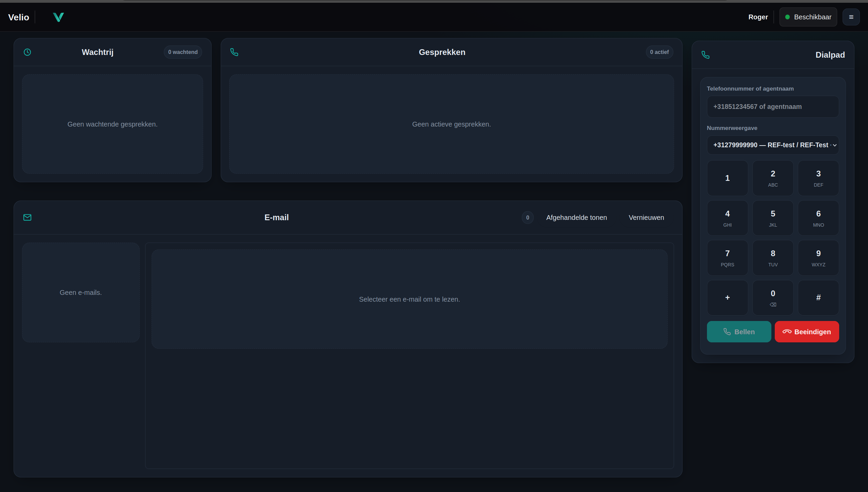The height and width of the screenshot is (492, 868).
Task: Click the phone number or agentnaam field
Action: click(773, 107)
